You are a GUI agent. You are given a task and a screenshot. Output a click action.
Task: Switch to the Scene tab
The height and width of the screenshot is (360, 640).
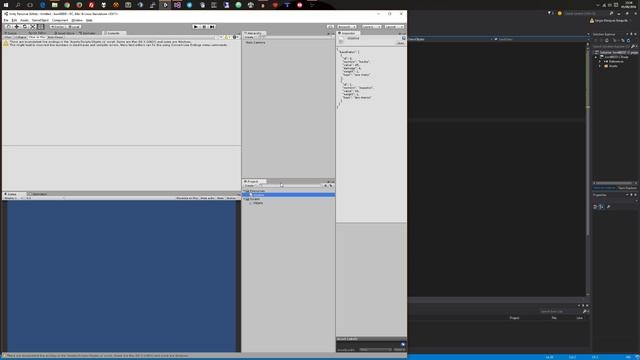11,33
